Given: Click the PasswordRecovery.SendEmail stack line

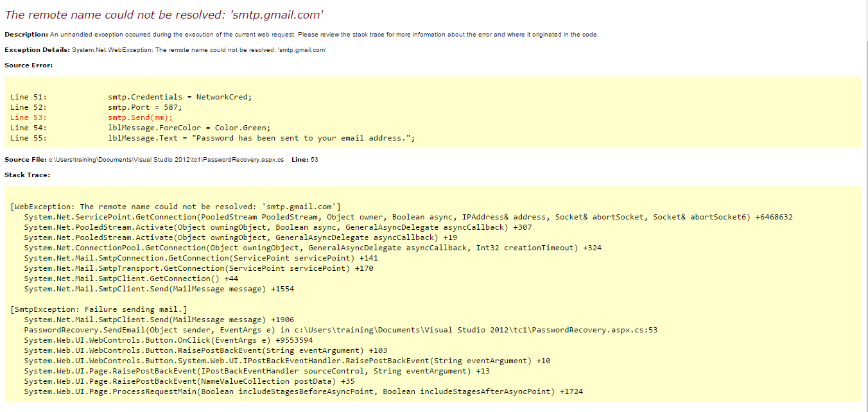Looking at the screenshot, I should point(341,330).
